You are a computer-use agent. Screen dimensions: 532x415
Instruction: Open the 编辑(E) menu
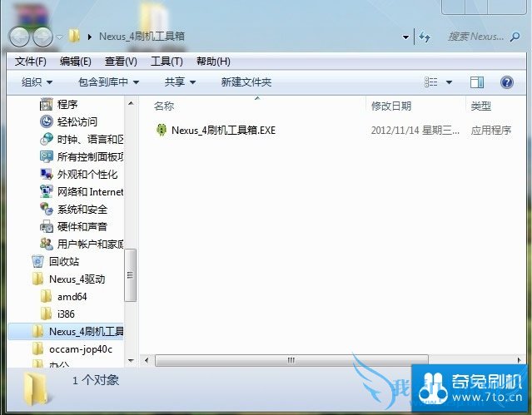pos(75,62)
